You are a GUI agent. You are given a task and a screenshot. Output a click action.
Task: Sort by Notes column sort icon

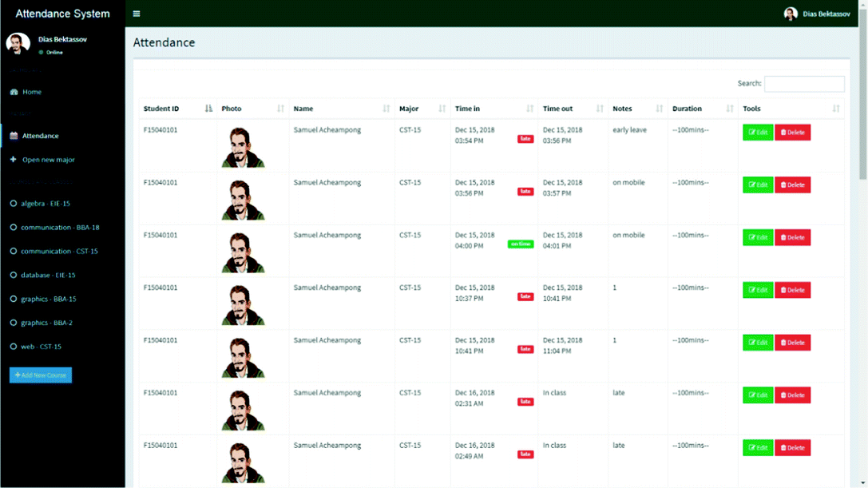(x=660, y=109)
